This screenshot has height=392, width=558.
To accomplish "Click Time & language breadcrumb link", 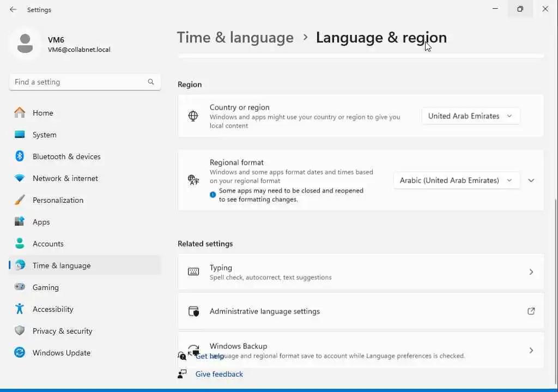I will 235,38.
